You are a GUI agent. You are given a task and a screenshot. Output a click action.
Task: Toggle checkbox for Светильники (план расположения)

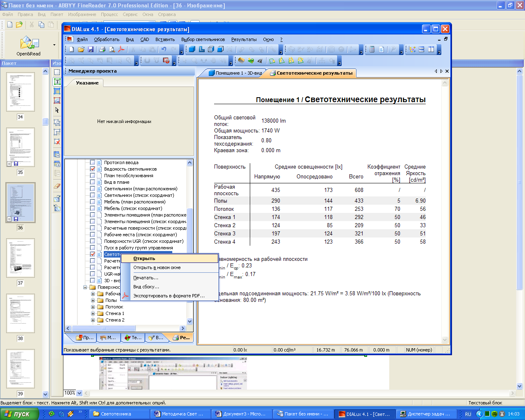pyautogui.click(x=92, y=189)
